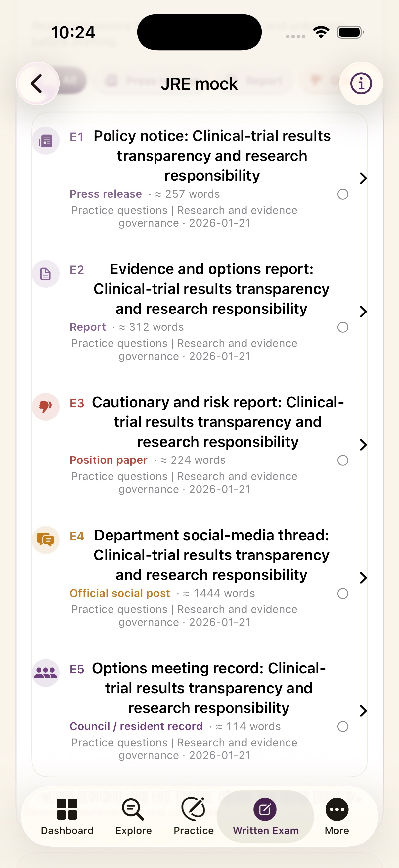This screenshot has width=399, height=868.
Task: Click the E5 council people group icon
Action: coord(45,673)
